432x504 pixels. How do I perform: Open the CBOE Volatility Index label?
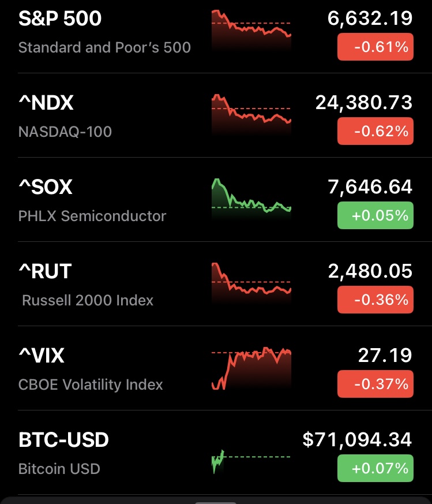pos(91,384)
